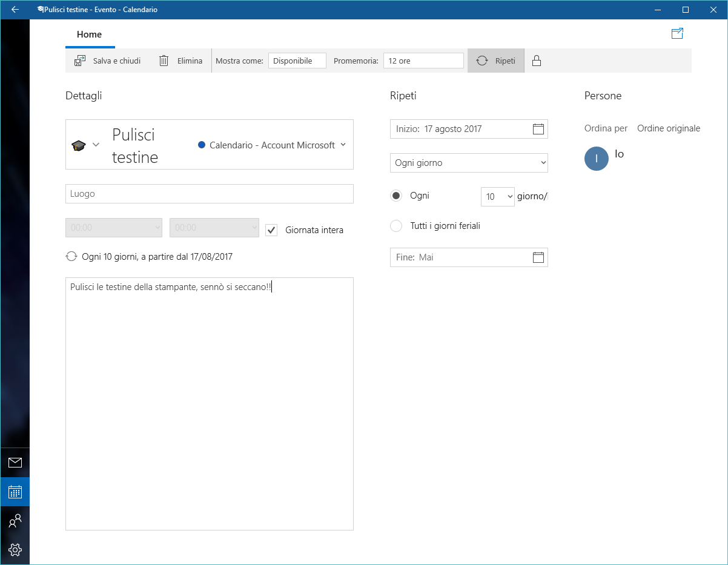Toggle private with the padlock icon
Image resolution: width=728 pixels, height=565 pixels.
coord(536,61)
